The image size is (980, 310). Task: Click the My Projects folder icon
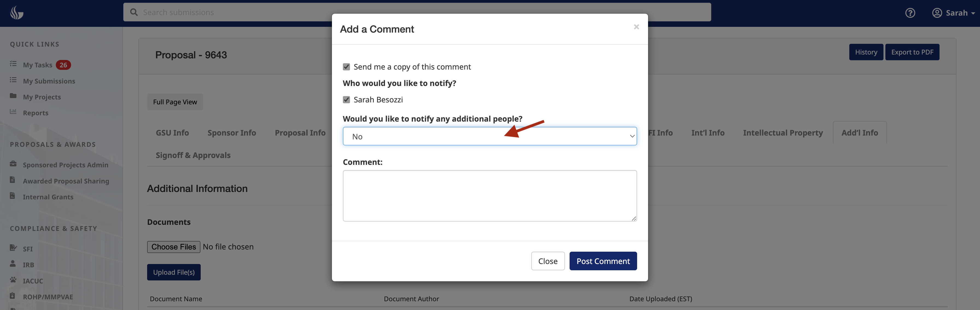(x=13, y=96)
